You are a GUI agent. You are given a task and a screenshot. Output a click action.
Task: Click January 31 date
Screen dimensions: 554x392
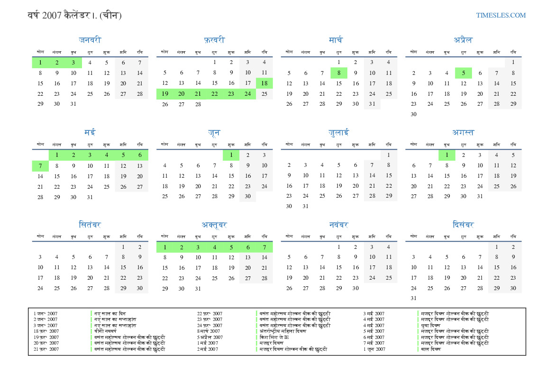click(73, 104)
